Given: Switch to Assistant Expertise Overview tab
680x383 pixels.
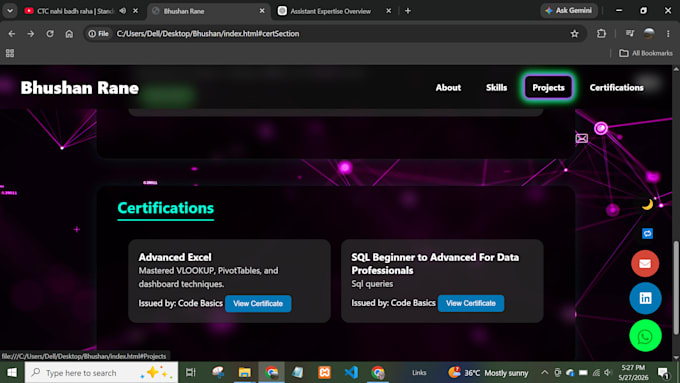Looking at the screenshot, I should coord(330,11).
